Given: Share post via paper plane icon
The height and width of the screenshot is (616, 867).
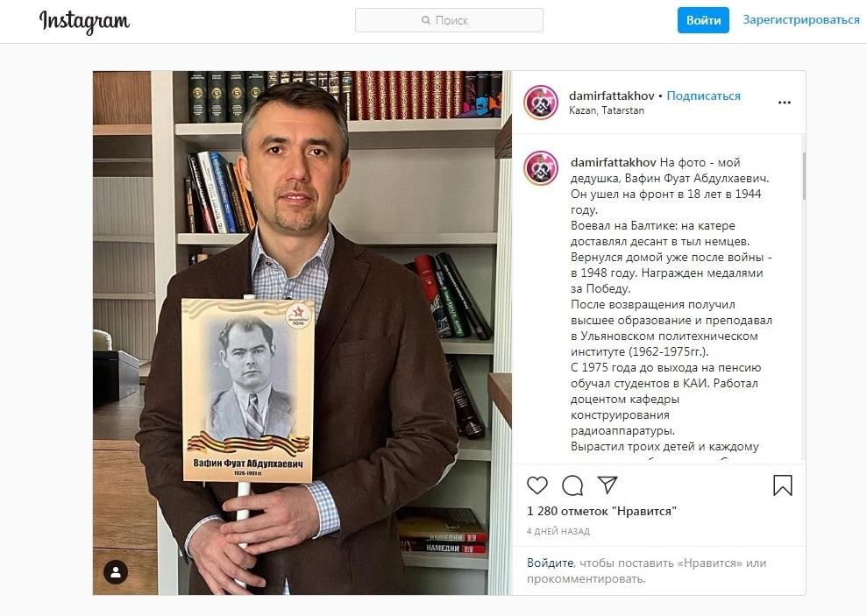Looking at the screenshot, I should pos(608,485).
